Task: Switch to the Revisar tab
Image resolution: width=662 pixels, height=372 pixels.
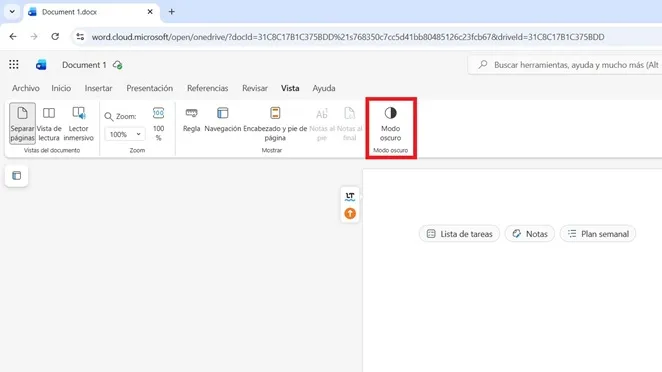Action: pos(255,88)
